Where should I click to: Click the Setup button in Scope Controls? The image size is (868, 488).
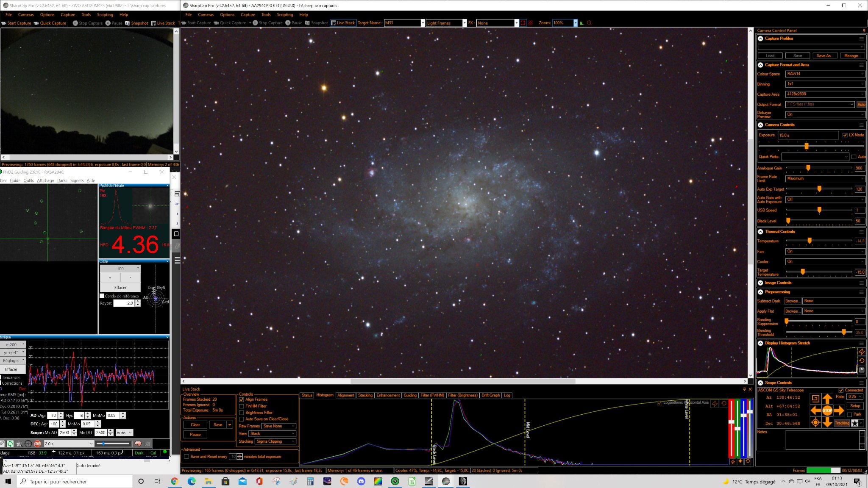click(855, 406)
